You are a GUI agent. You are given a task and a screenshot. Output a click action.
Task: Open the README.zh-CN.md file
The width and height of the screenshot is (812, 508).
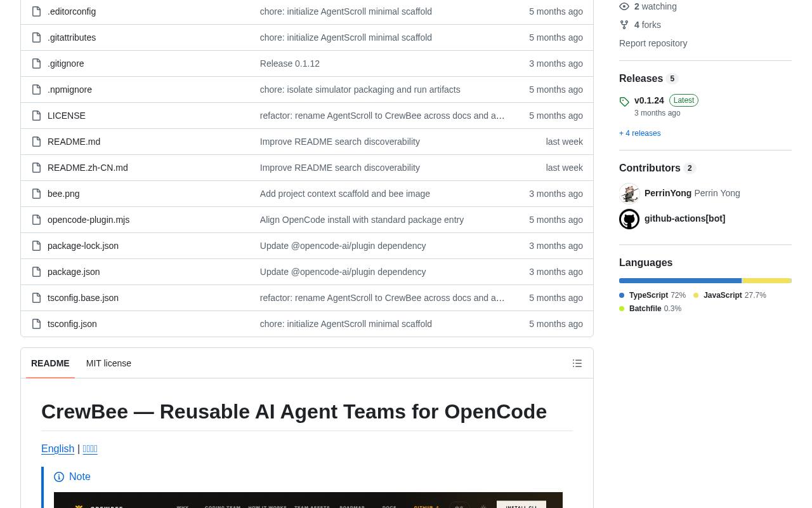point(88,168)
